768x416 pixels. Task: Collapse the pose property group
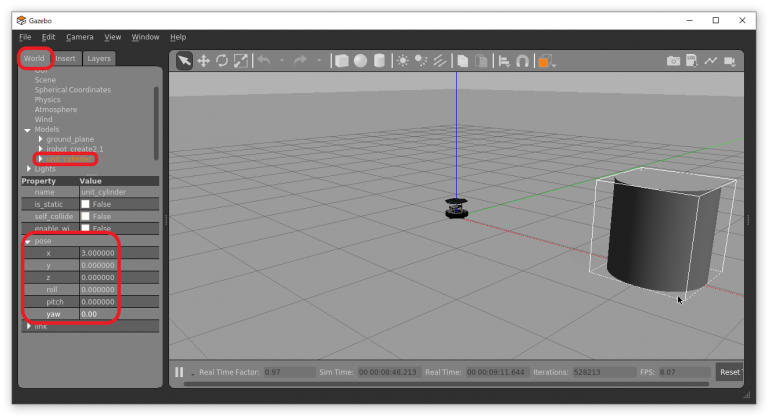point(28,241)
